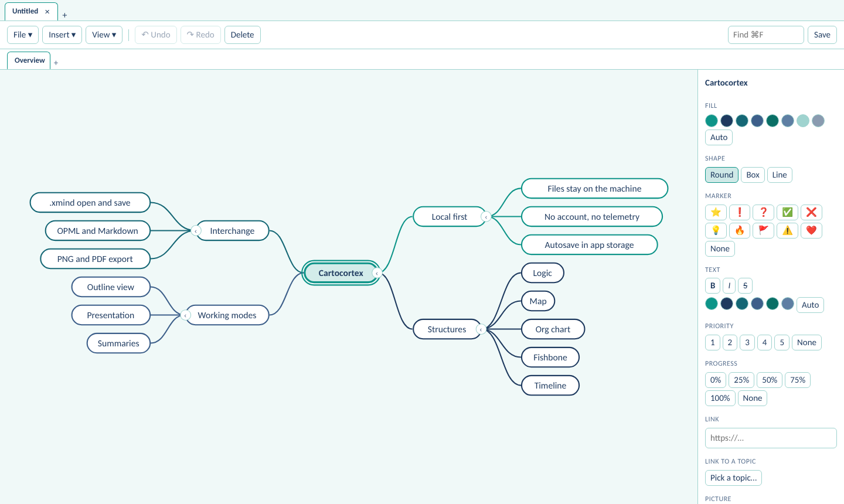Select the Box shape option
Image resolution: width=844 pixels, height=504 pixels.
click(x=753, y=175)
